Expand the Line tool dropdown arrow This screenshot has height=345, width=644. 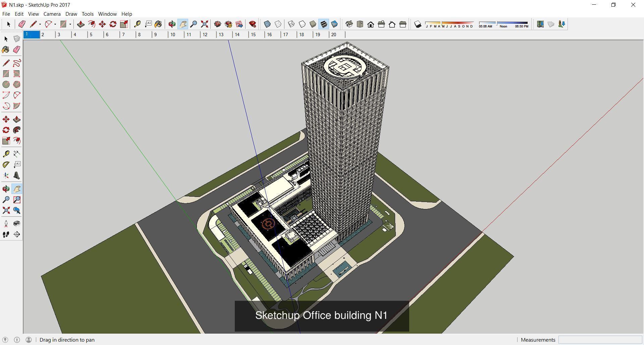[x=40, y=24]
